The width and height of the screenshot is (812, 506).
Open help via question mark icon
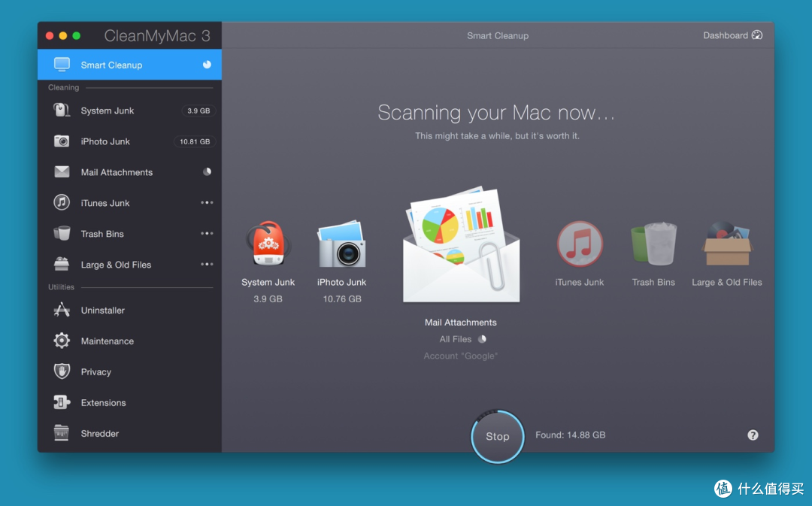coord(753,435)
